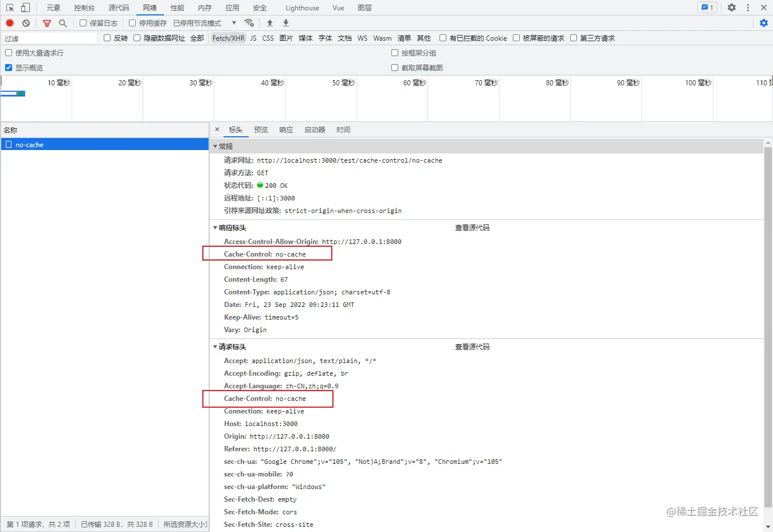Open the Vue devtools panel
Image resolution: width=773 pixels, height=532 pixels.
click(338, 7)
